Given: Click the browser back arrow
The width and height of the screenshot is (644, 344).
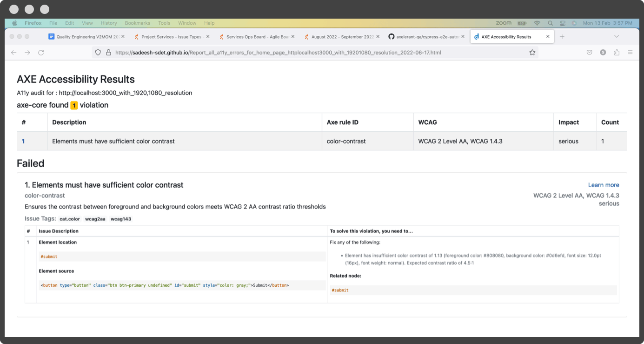Looking at the screenshot, I should pyautogui.click(x=14, y=53).
